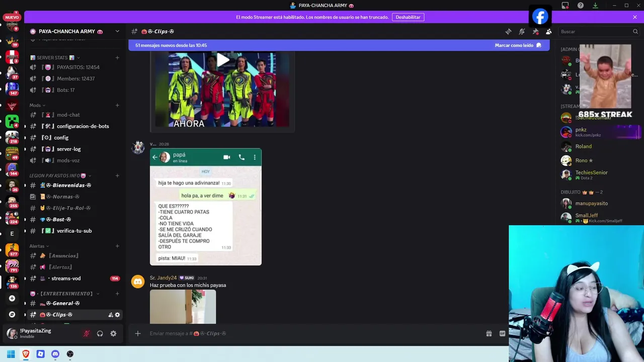
Task: Click the Sr. Jandy24 username
Action: (163, 278)
